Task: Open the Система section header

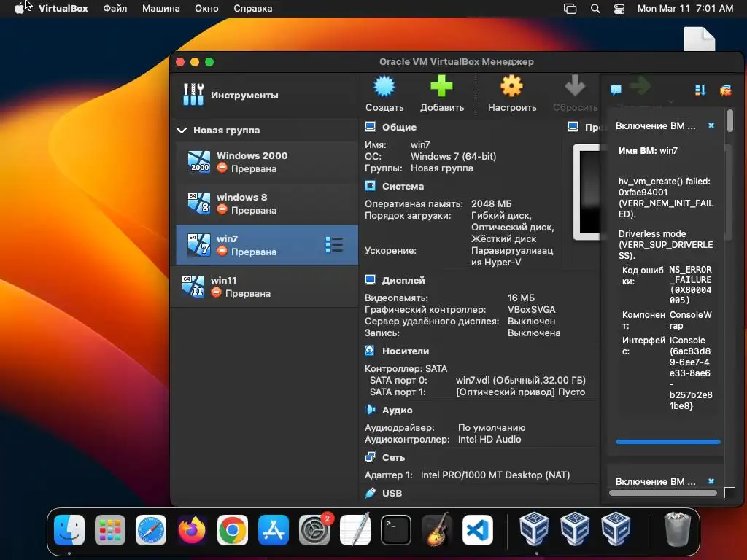Action: [403, 186]
